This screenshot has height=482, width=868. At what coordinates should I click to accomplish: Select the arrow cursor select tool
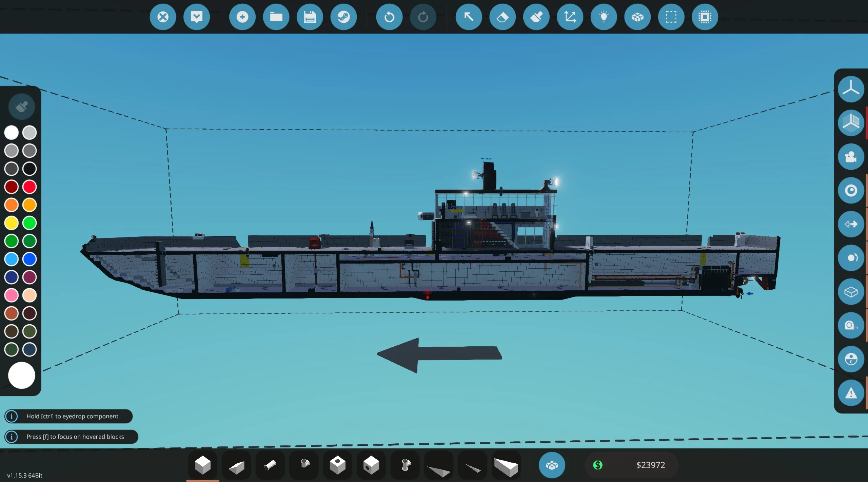pos(469,17)
